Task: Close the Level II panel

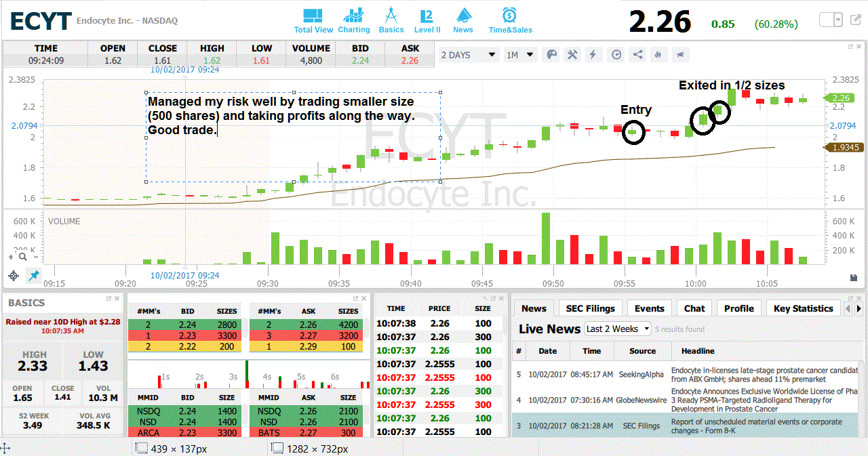Action: [363, 298]
